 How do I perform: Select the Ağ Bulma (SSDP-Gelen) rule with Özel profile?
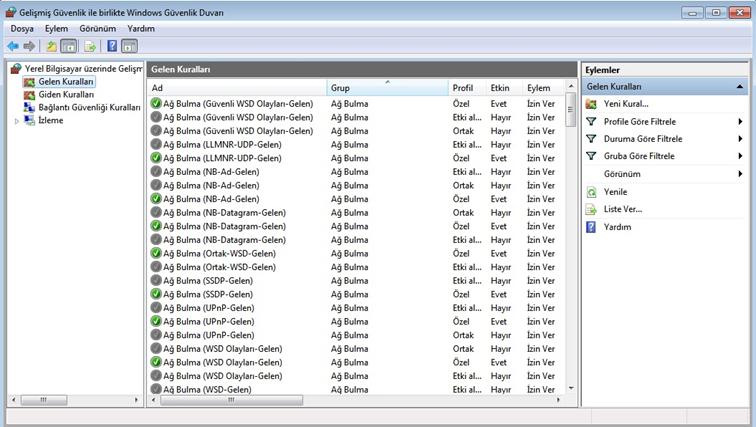coord(356,294)
